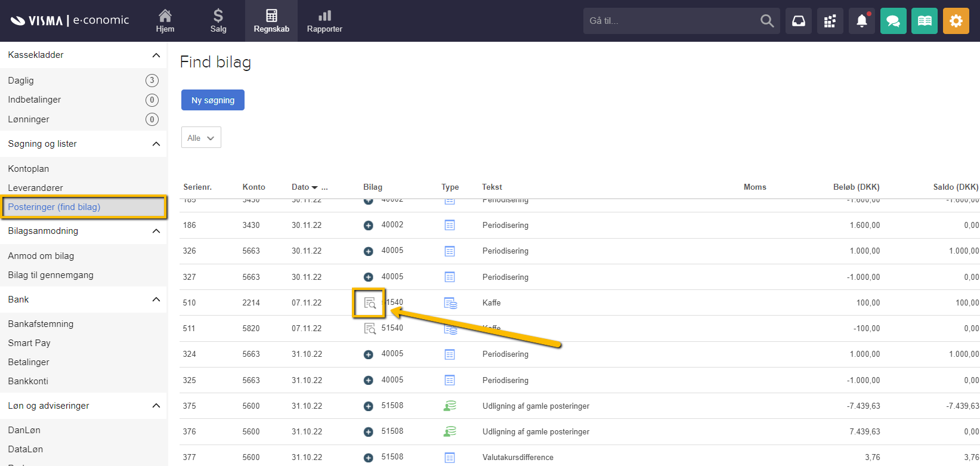Open Bankafstemning in the sidebar
This screenshot has width=980, height=466.
pos(41,324)
